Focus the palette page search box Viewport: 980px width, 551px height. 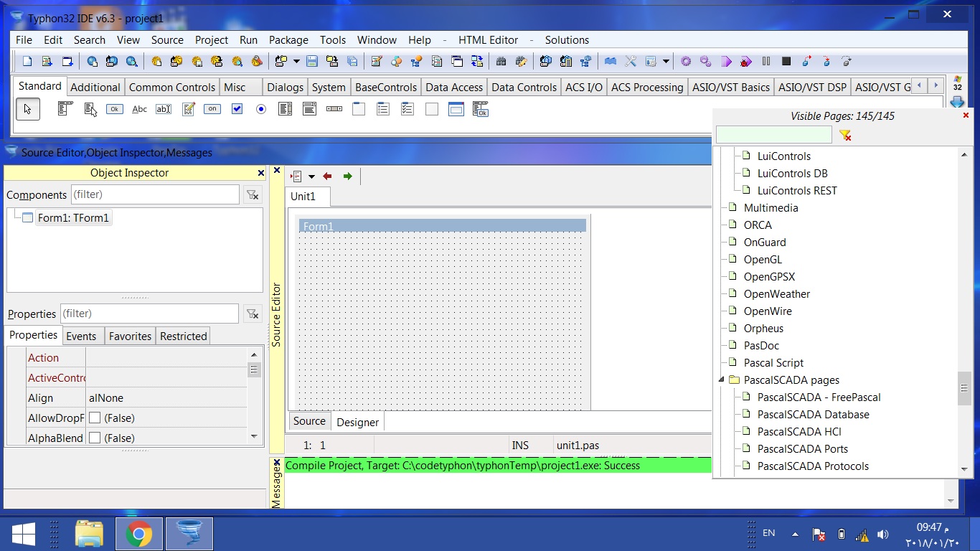pos(774,135)
